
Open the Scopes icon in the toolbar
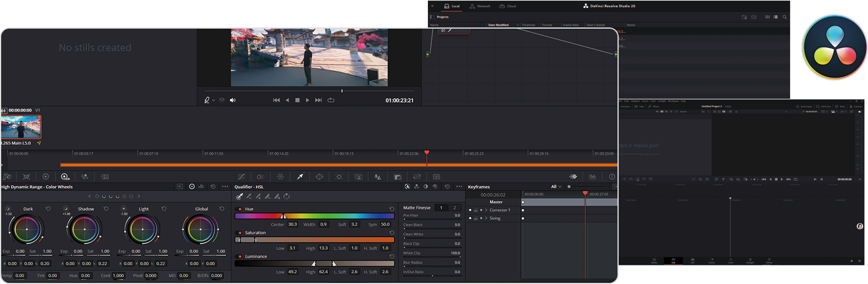pos(592,176)
